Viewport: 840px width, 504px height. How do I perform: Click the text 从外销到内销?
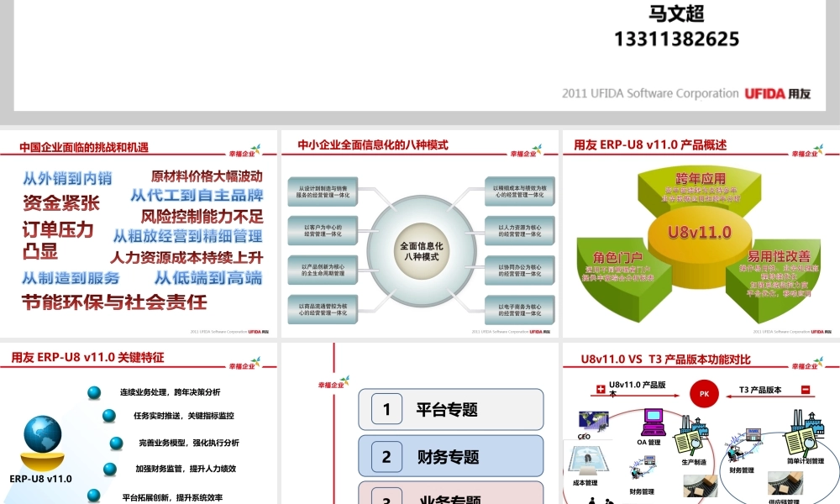(x=67, y=178)
